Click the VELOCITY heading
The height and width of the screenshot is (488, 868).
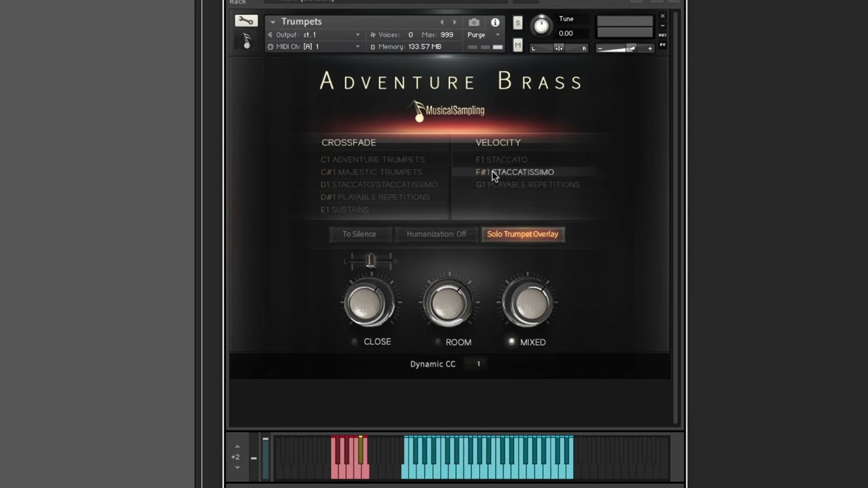click(498, 142)
